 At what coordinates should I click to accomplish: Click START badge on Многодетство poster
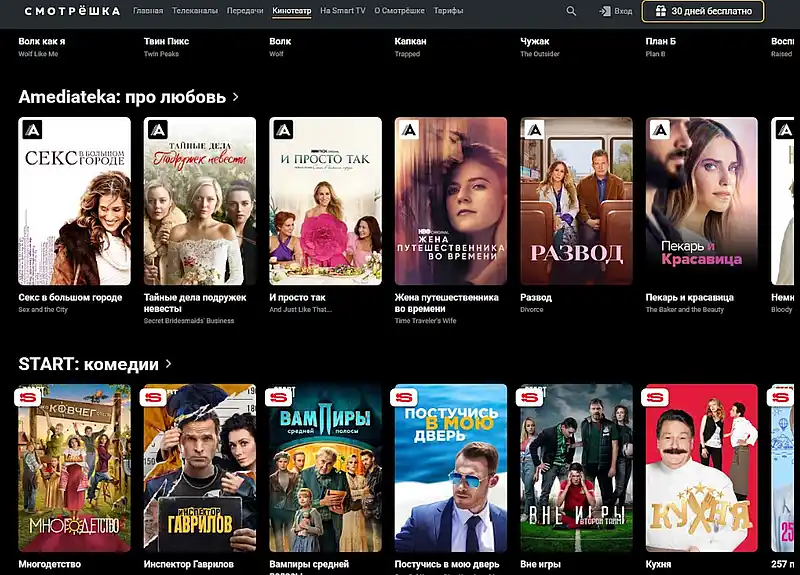[x=28, y=397]
